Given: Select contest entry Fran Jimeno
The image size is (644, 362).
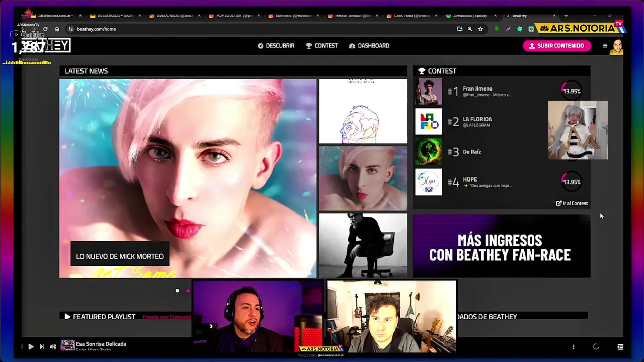Looking at the screenshot, I should pos(502,91).
